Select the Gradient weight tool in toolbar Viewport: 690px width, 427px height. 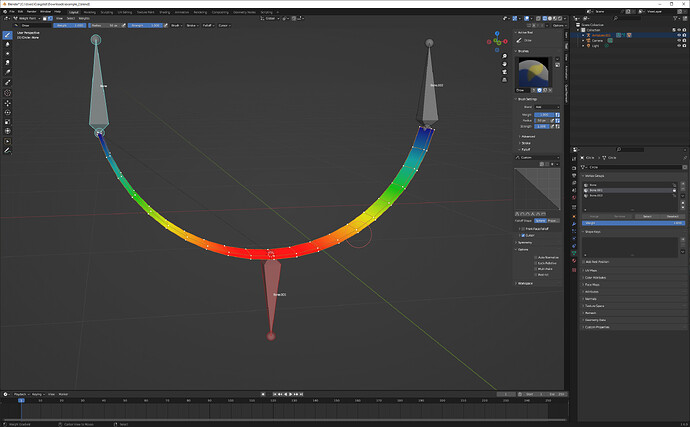point(7,72)
